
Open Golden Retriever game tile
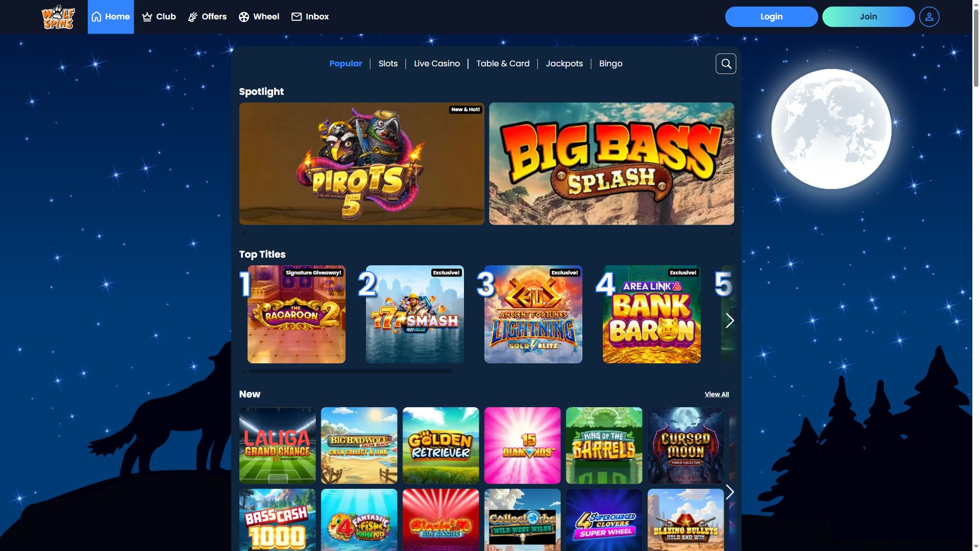[441, 445]
